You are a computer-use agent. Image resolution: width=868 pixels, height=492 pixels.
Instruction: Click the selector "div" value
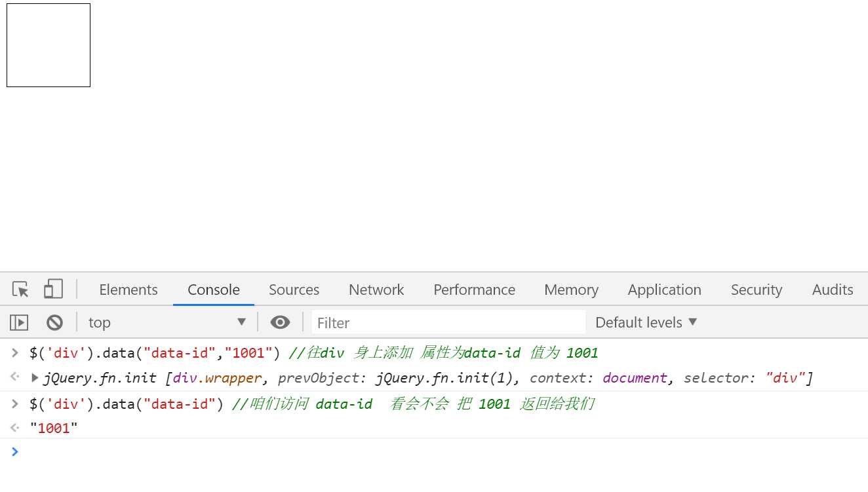pyautogui.click(x=786, y=378)
